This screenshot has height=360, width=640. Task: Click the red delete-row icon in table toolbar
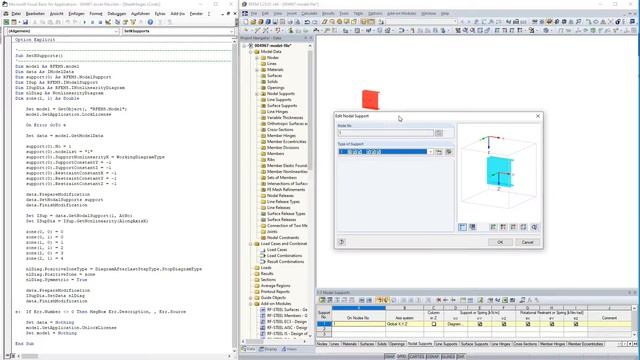pos(439,300)
